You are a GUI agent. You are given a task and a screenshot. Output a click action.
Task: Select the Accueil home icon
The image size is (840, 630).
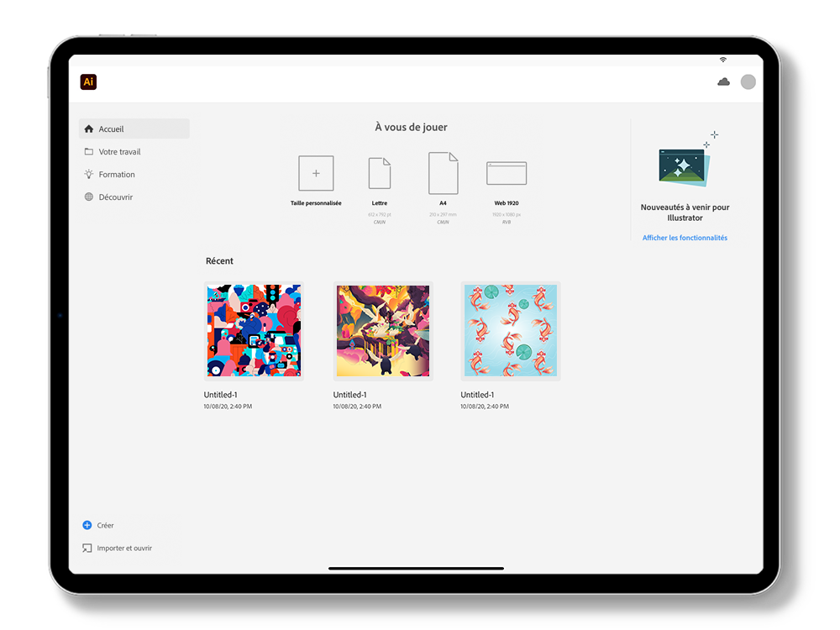(88, 129)
